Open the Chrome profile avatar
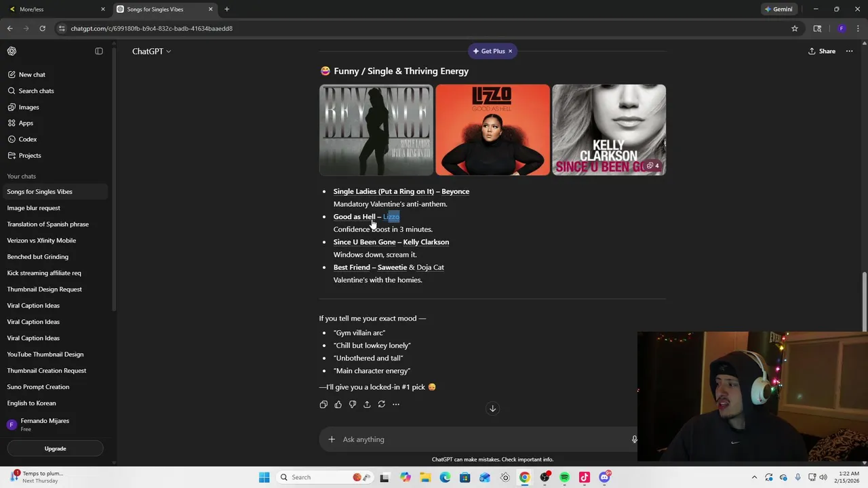The width and height of the screenshot is (868, 488). tap(842, 28)
